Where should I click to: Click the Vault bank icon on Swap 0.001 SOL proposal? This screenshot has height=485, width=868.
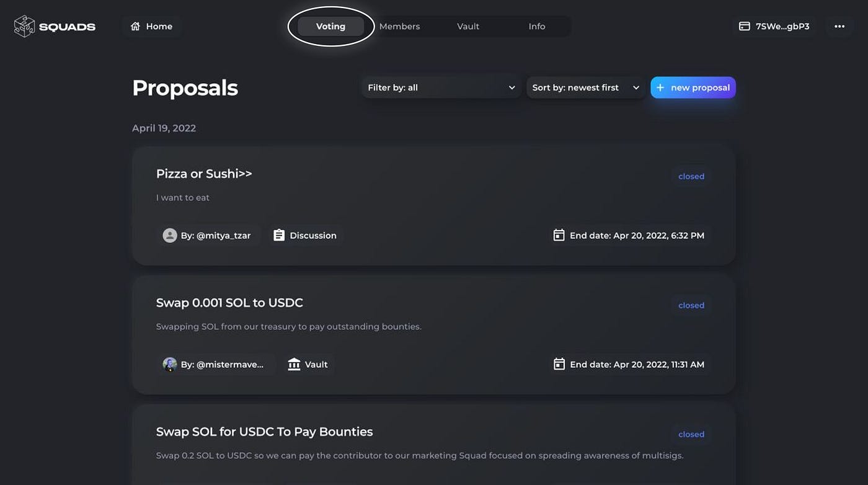coord(294,364)
